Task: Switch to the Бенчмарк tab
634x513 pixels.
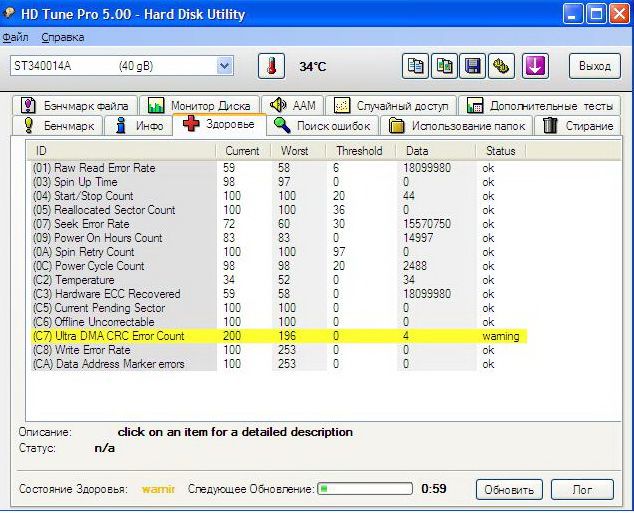Action: (x=57, y=125)
